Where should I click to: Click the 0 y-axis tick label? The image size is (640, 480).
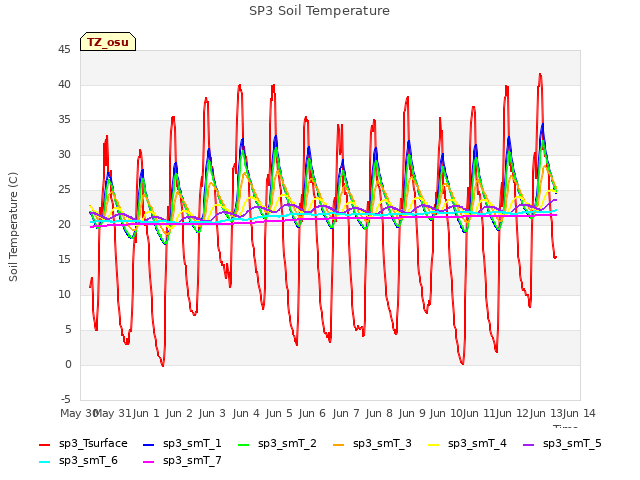[x=68, y=365]
